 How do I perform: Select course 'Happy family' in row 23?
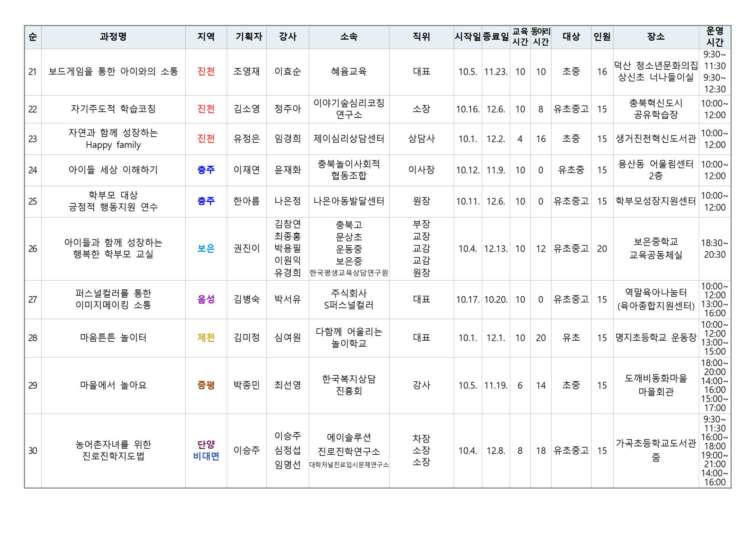click(113, 145)
